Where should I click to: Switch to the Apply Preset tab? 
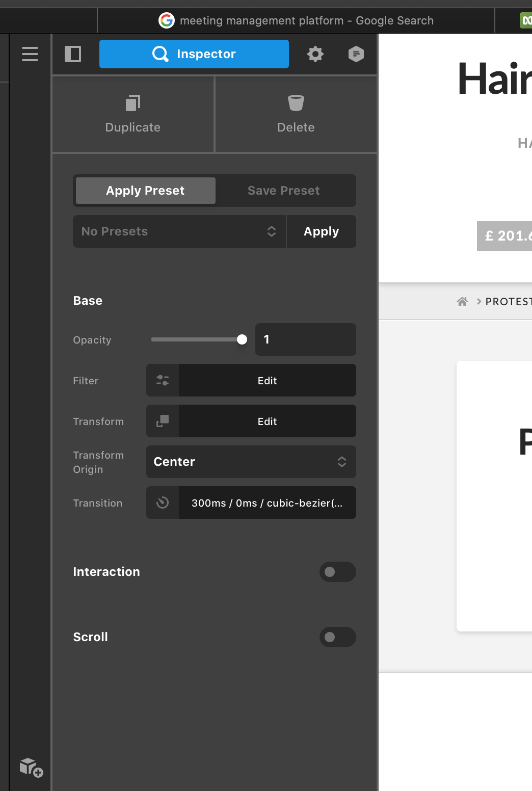coord(145,191)
